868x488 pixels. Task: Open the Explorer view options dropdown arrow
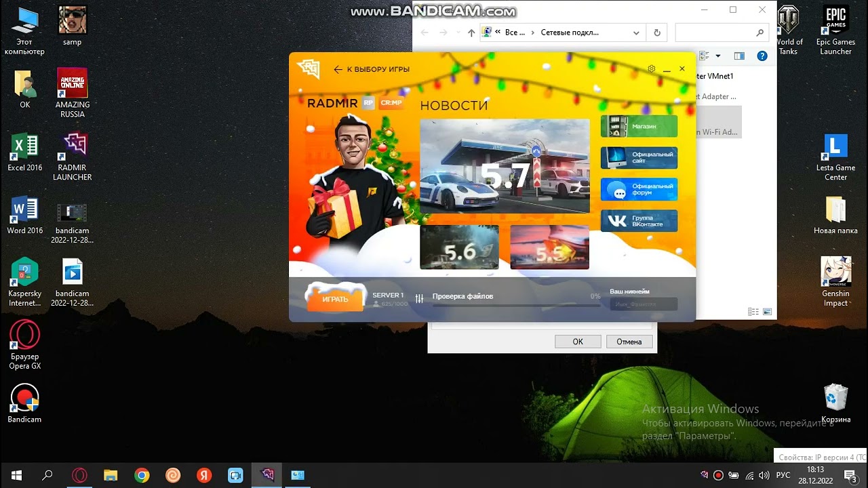tap(718, 56)
